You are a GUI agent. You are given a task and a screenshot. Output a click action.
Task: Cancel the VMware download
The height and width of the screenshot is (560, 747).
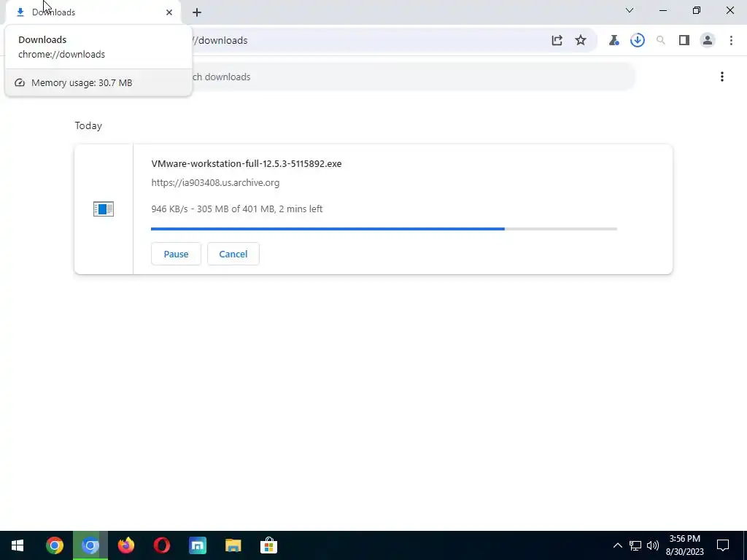(x=233, y=254)
